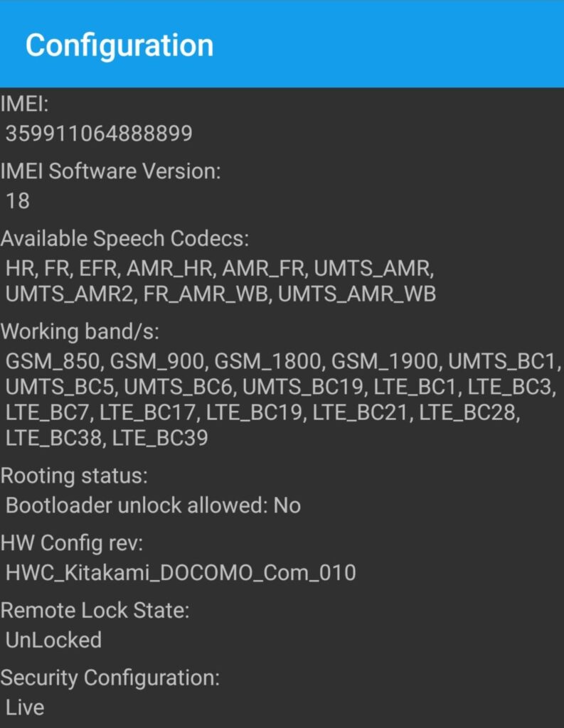
Task: Tap the LTE_BC38, LTE_BC39 bands line
Action: [x=107, y=438]
